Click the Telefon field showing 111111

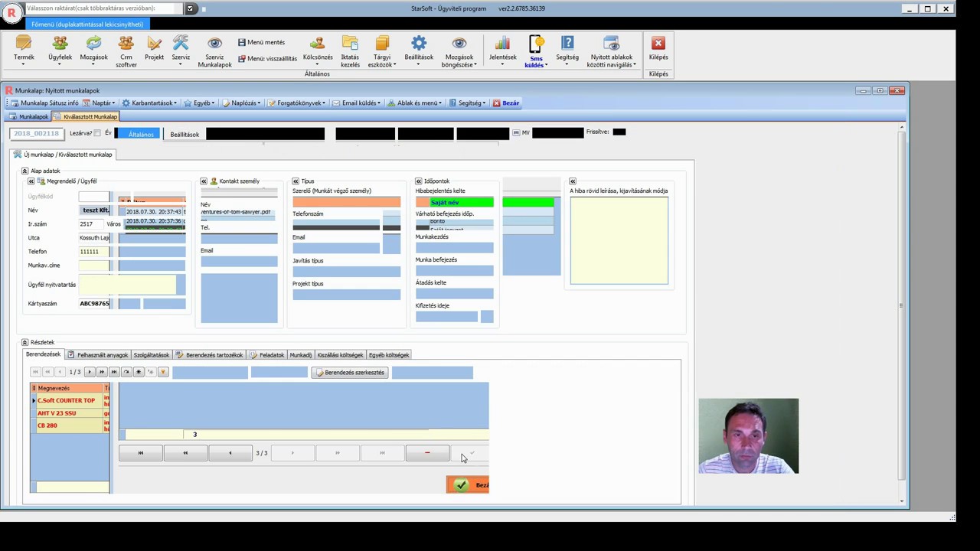coord(93,252)
